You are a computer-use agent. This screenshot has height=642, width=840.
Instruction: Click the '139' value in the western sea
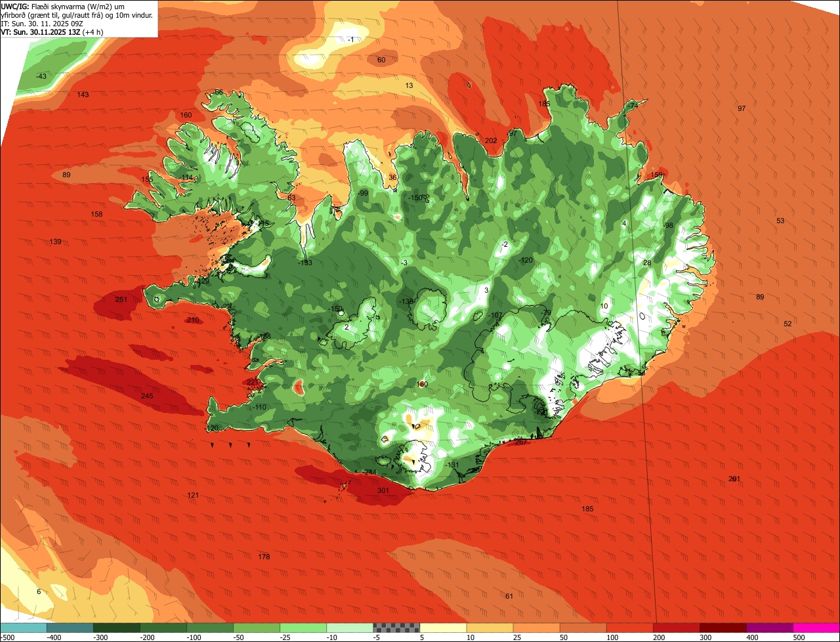tap(56, 242)
